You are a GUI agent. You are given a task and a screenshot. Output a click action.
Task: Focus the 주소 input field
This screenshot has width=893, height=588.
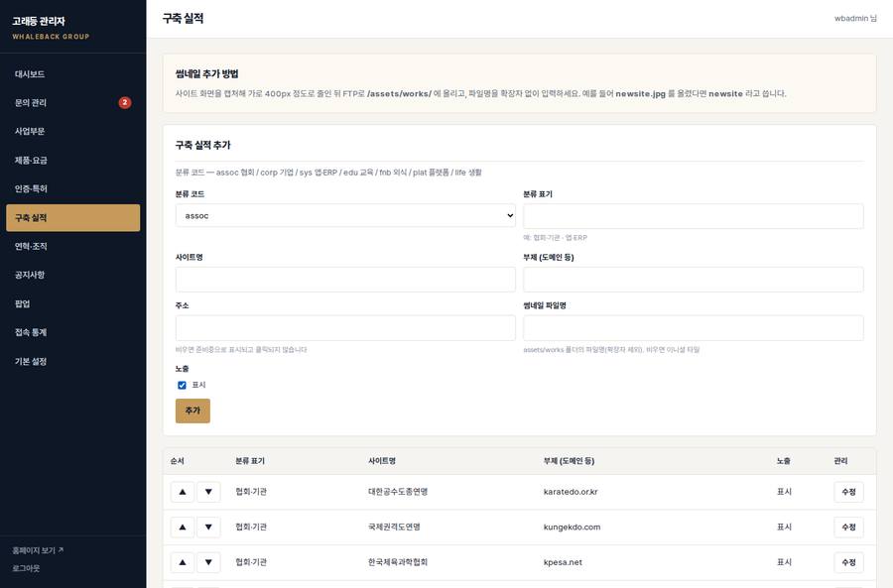[345, 328]
